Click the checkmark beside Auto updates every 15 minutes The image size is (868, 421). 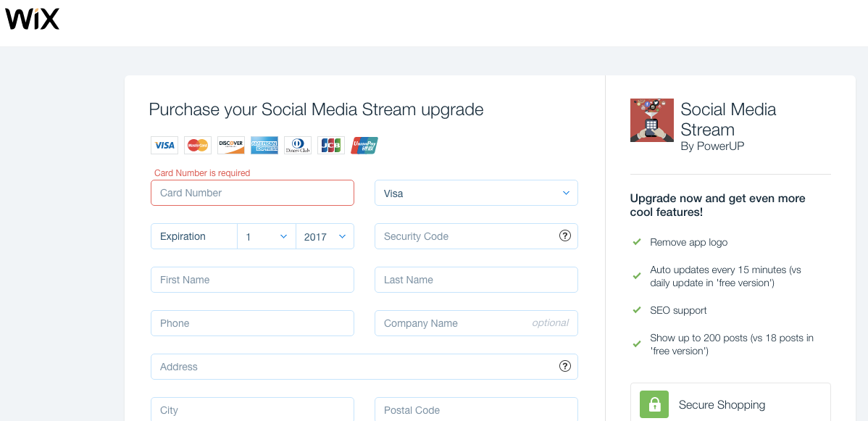pos(637,276)
